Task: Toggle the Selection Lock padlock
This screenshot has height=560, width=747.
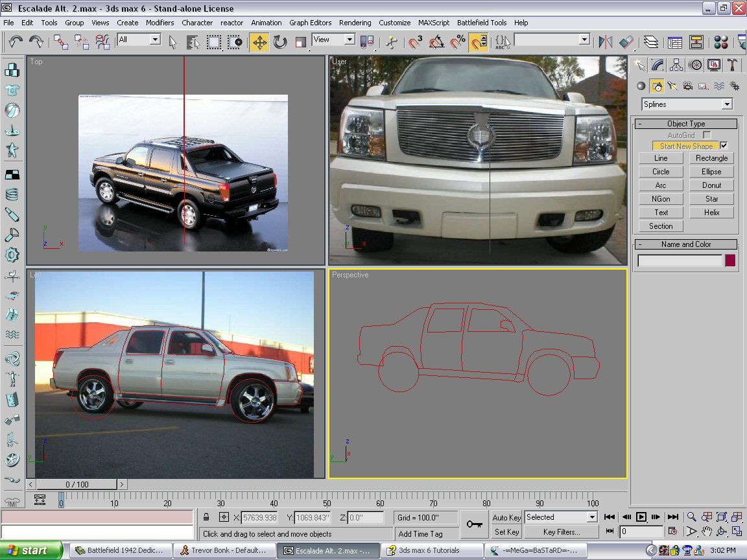Action: (x=206, y=517)
